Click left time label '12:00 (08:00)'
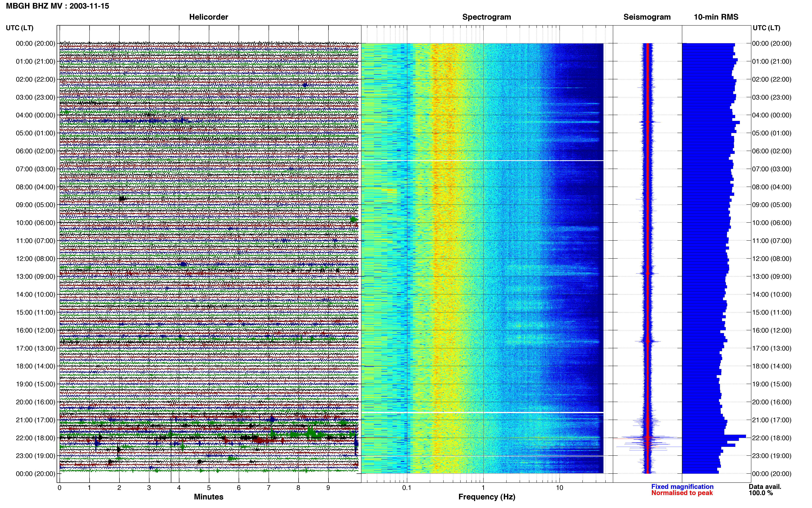 [36, 259]
